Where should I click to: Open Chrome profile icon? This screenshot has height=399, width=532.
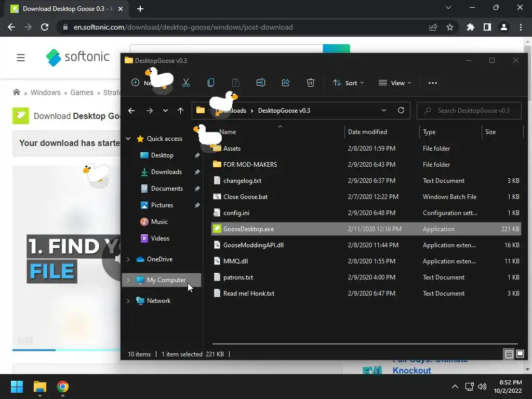pyautogui.click(x=504, y=27)
